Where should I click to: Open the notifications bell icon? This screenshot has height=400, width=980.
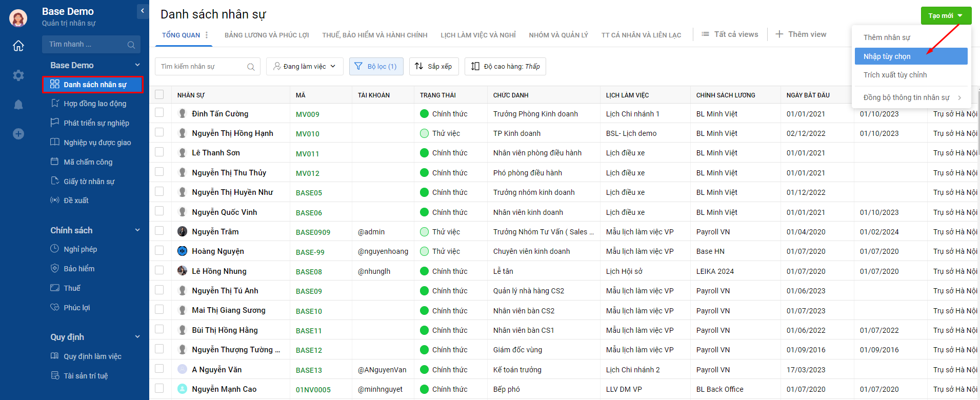click(18, 105)
